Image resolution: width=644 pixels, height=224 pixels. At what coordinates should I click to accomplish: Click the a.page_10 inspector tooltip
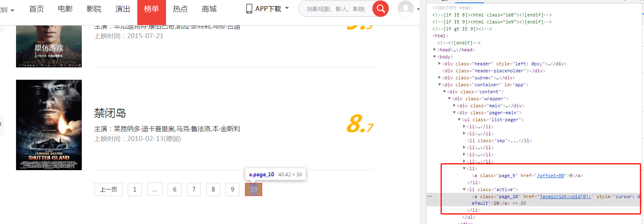(275, 175)
